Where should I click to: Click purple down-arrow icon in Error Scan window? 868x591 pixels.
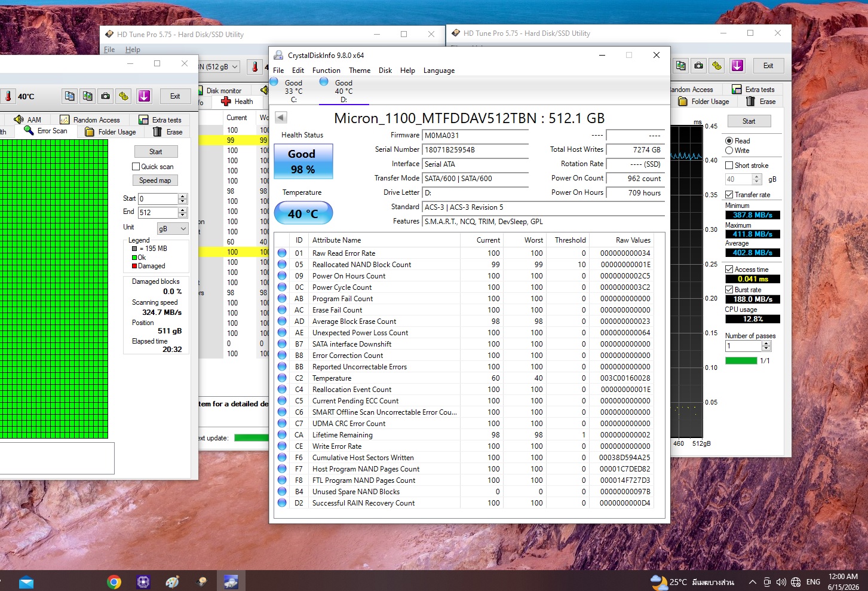144,96
